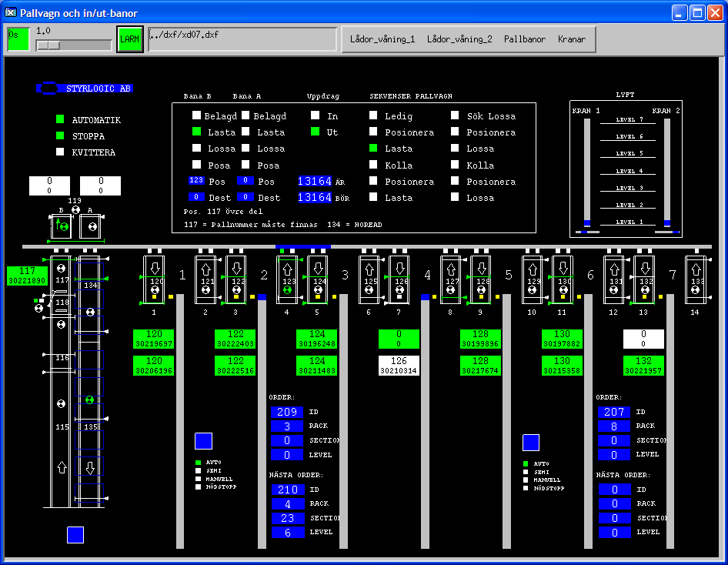728x565 pixels.
Task: Click pallet box 132 30221957
Action: (x=643, y=366)
